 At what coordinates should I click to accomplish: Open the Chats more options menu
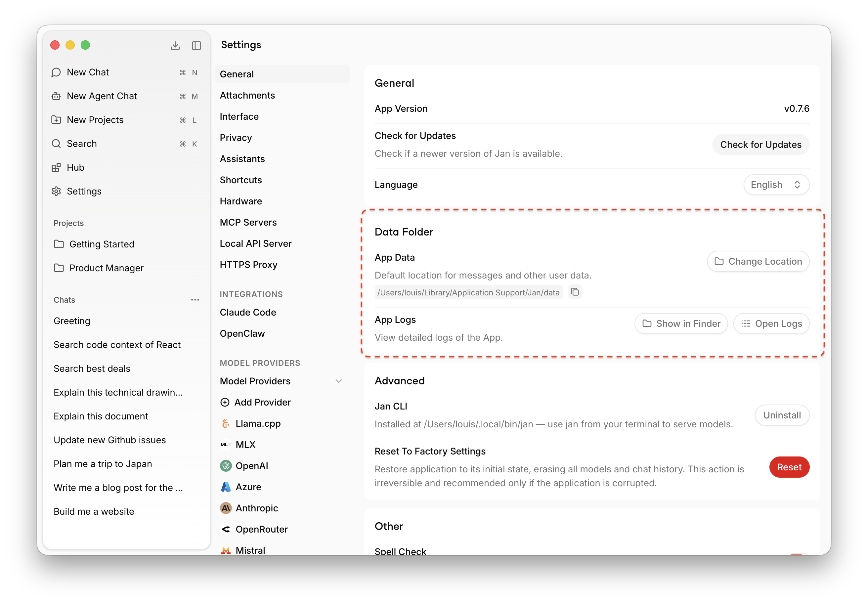pyautogui.click(x=195, y=299)
